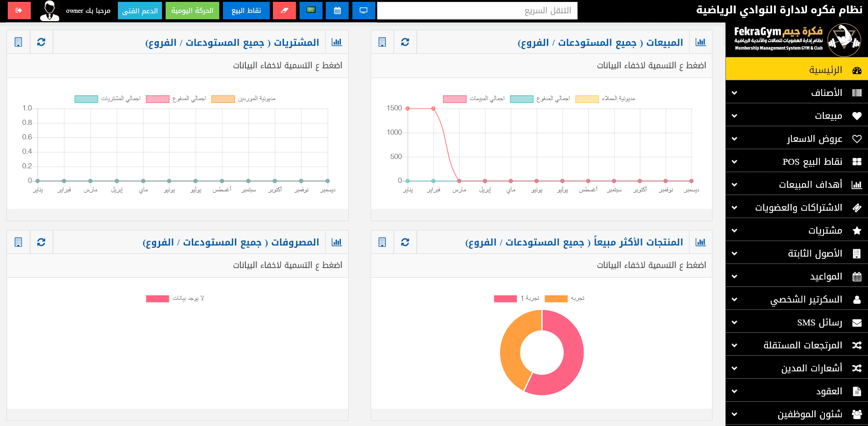Click the monitor screen icon button
Screen dimensions: 868x426
pos(364,11)
